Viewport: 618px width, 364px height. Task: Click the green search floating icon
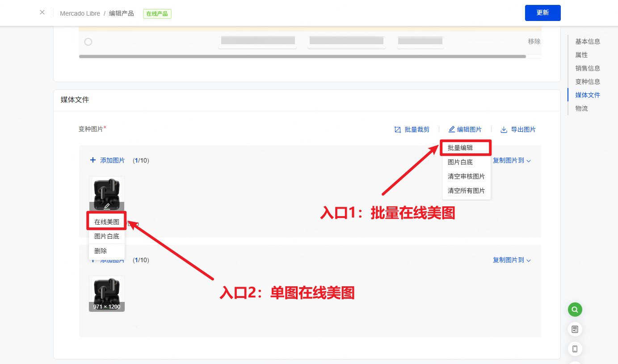575,309
